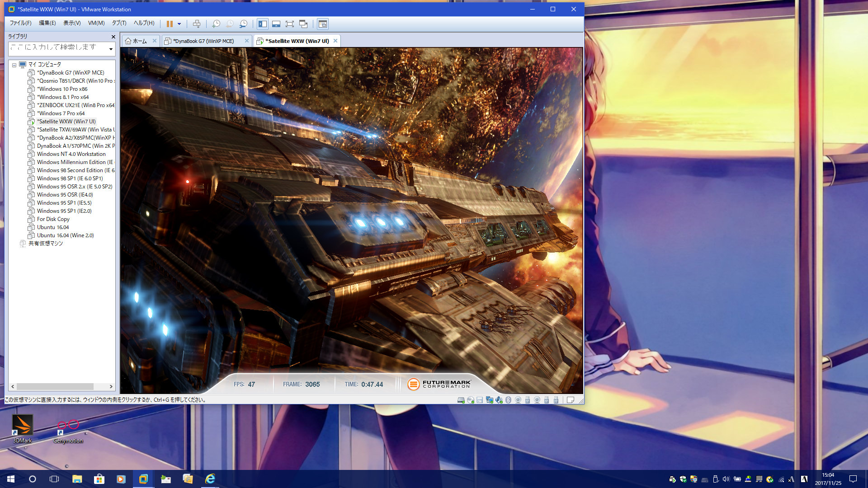Open the タブ(T) menu
Viewport: 868px width, 488px height.
119,23
